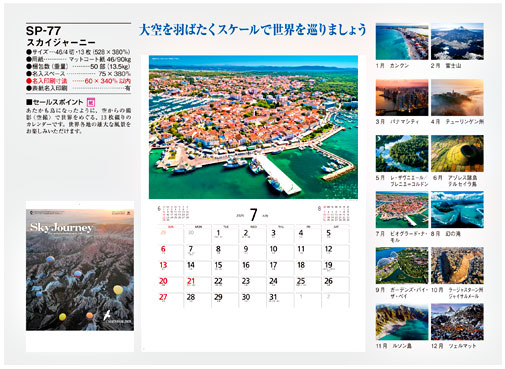
Task: Click the 8月 幻の滝 caption
Action: coord(446,234)
